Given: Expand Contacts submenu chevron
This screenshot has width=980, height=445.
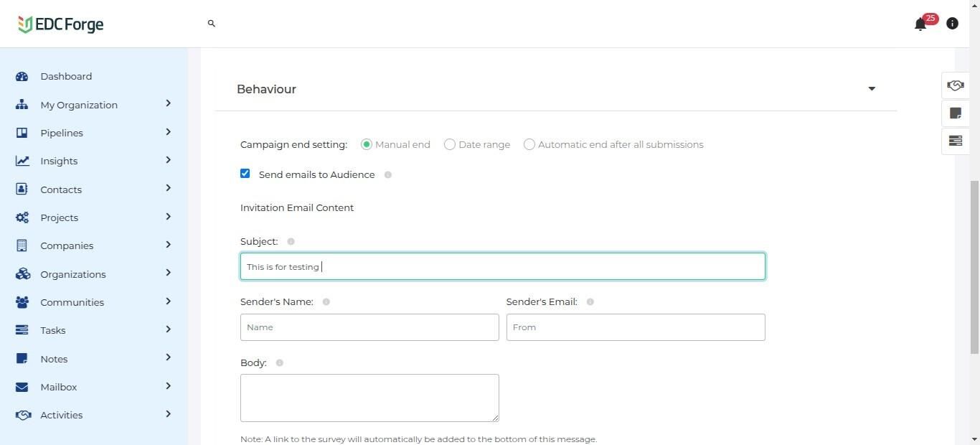Looking at the screenshot, I should 168,188.
